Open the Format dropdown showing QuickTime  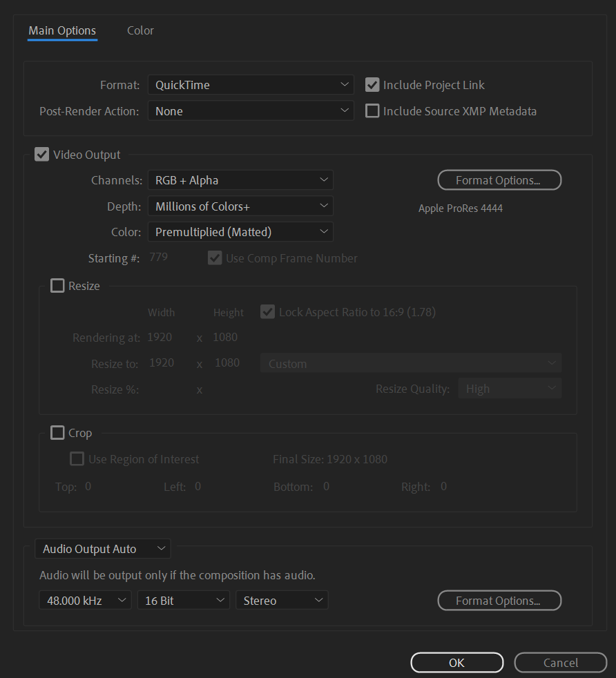(250, 84)
